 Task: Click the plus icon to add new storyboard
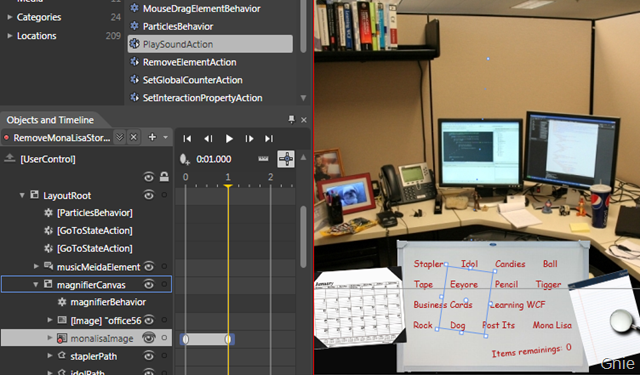pos(152,137)
